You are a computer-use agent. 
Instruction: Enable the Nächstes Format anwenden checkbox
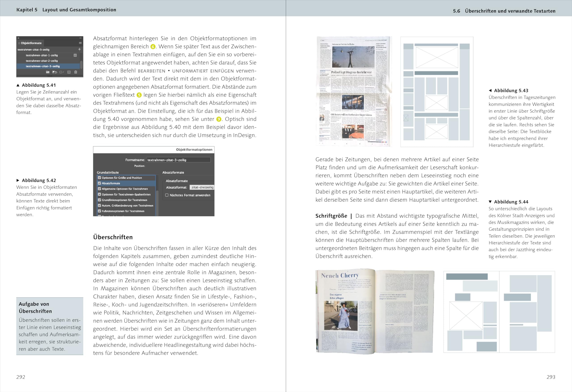pos(167,195)
